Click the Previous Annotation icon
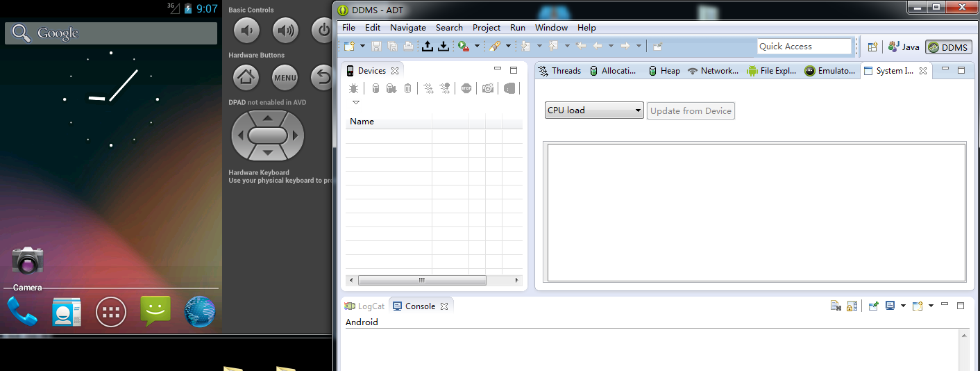The image size is (980, 371). [x=553, y=46]
